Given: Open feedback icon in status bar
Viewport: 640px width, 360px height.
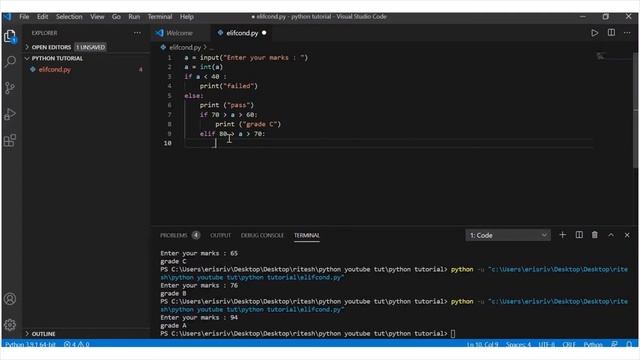Looking at the screenshot, I should tap(614, 344).
